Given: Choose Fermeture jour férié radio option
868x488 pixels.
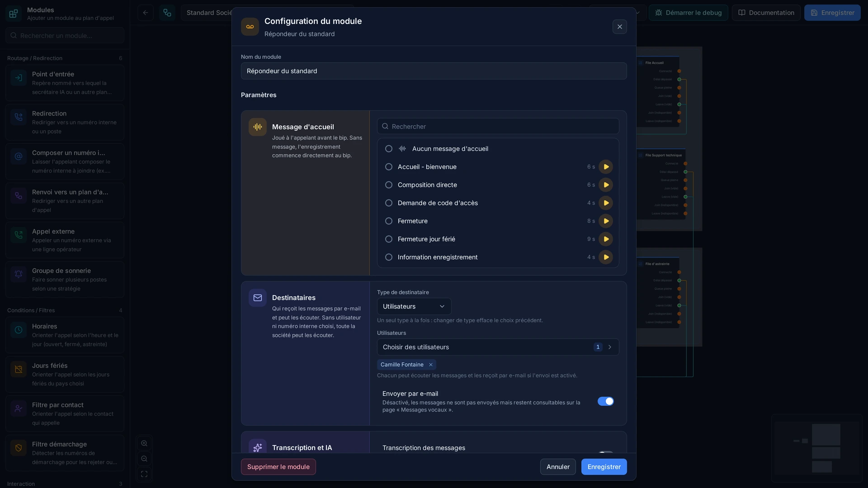Looking at the screenshot, I should point(389,239).
